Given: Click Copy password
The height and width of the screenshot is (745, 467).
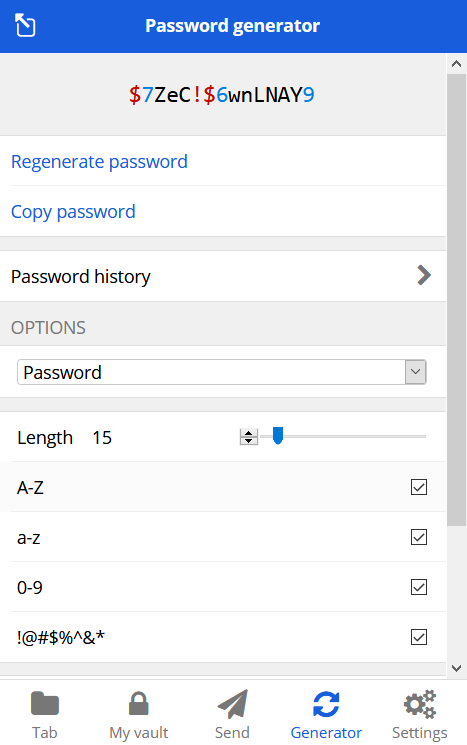Looking at the screenshot, I should point(73,212).
